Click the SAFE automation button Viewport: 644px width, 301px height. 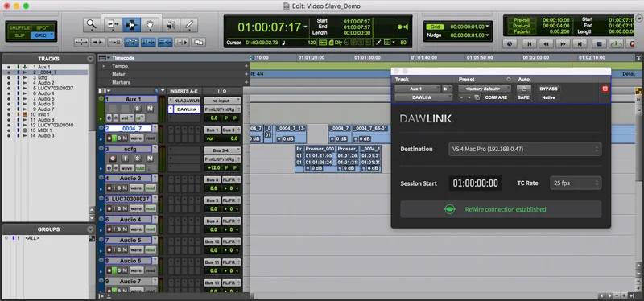(524, 97)
